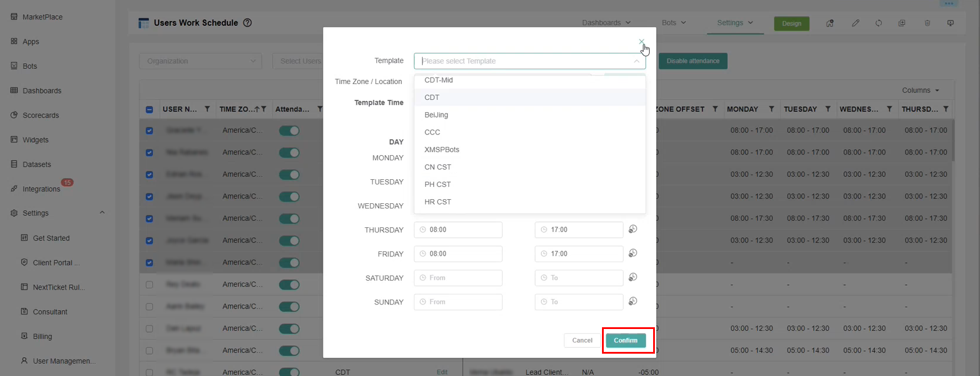The height and width of the screenshot is (376, 980).
Task: Collapse the Settings section in sidebar
Action: [102, 213]
